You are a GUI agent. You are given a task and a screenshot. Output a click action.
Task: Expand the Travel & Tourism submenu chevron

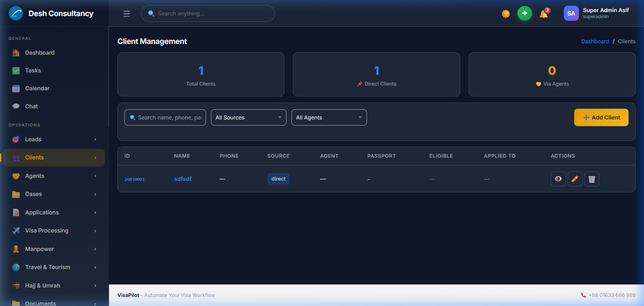pos(95,267)
